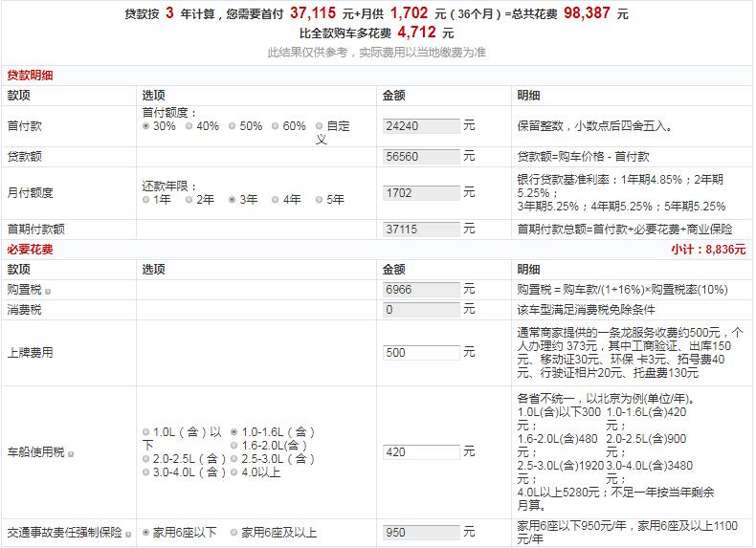Screen dimensions: 756x548
Task: Focus the 购置税 amount field 6966
Action: 421,290
